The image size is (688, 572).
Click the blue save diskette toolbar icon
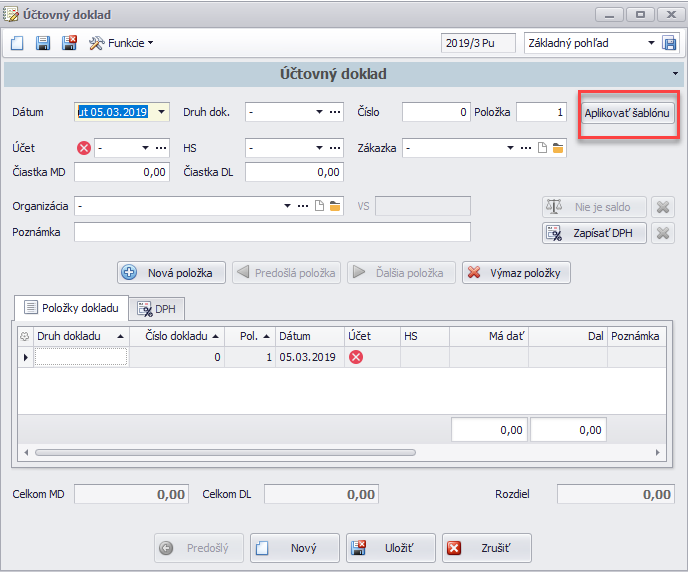tap(43, 43)
